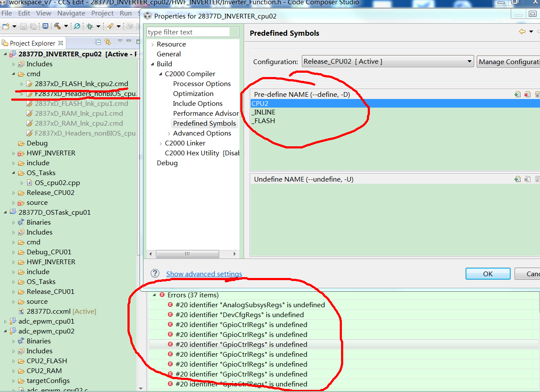Click Show advanced settings link
The image size is (540, 392).
coord(204,274)
